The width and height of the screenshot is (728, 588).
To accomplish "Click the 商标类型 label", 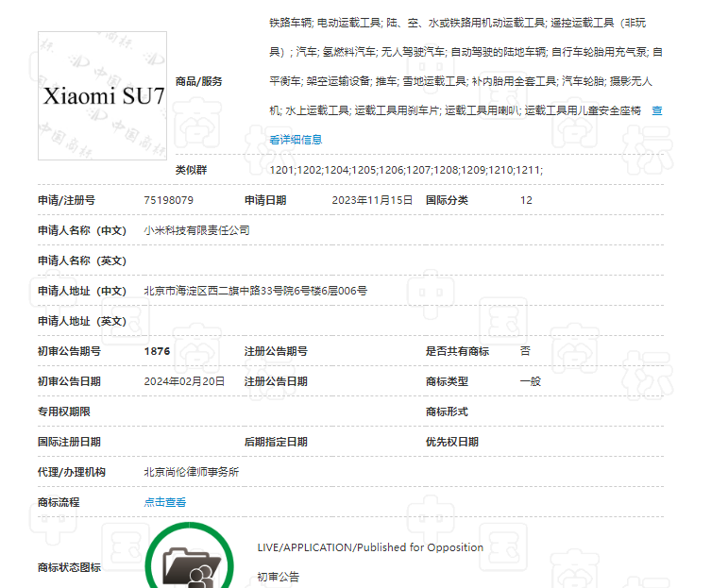I will 448,381.
